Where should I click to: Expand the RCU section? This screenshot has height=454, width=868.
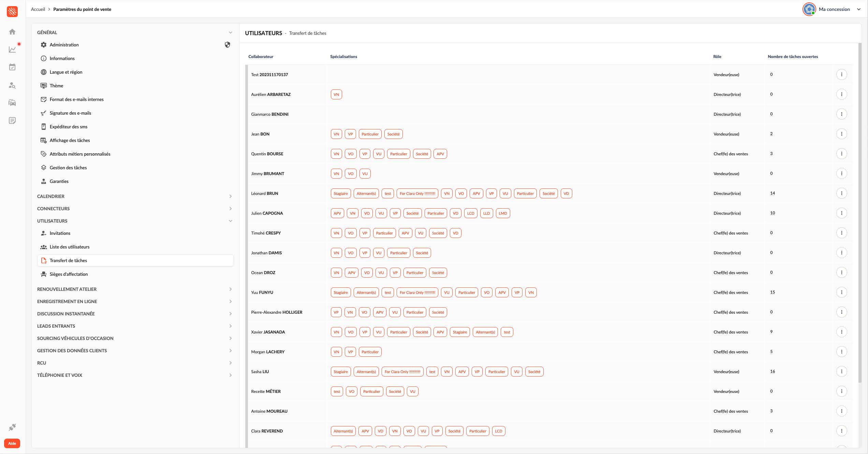pyautogui.click(x=231, y=363)
